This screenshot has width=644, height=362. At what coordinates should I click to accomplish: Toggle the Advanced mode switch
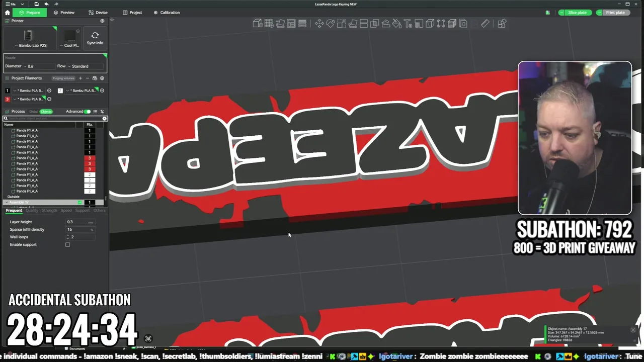(x=88, y=112)
